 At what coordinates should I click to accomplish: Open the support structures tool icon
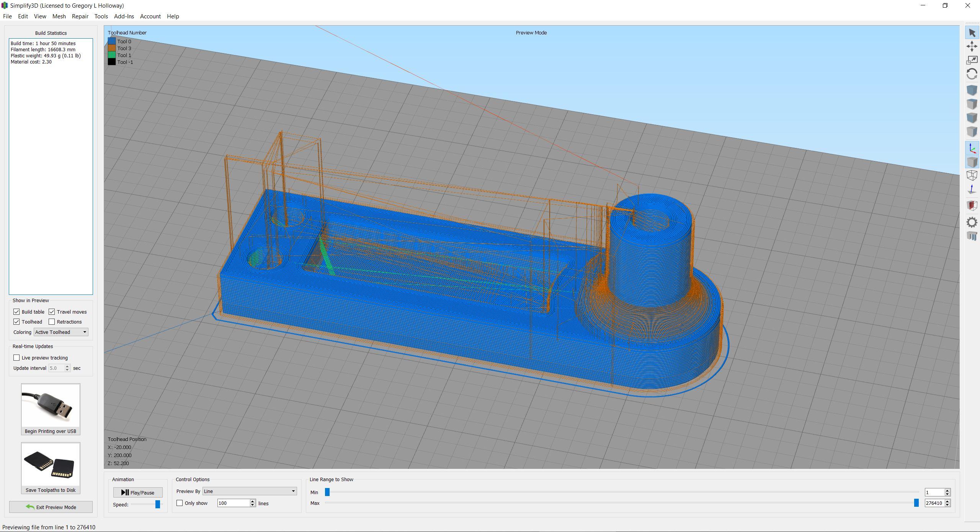point(972,236)
